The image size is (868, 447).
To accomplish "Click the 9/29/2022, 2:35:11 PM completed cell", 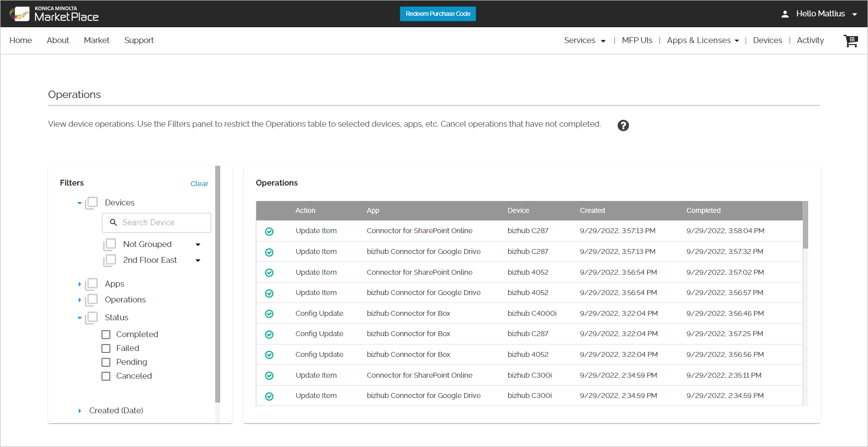I will tap(724, 375).
